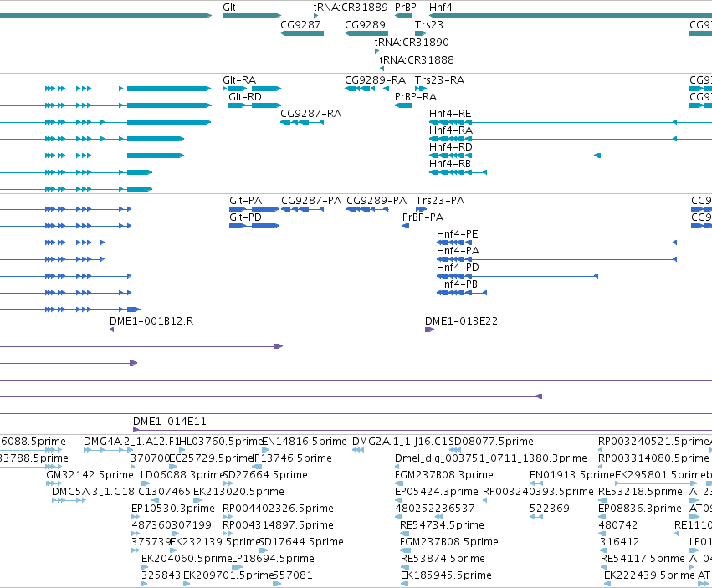
Task: Open the Hnf4-RD transcript label
Action: pos(451,147)
